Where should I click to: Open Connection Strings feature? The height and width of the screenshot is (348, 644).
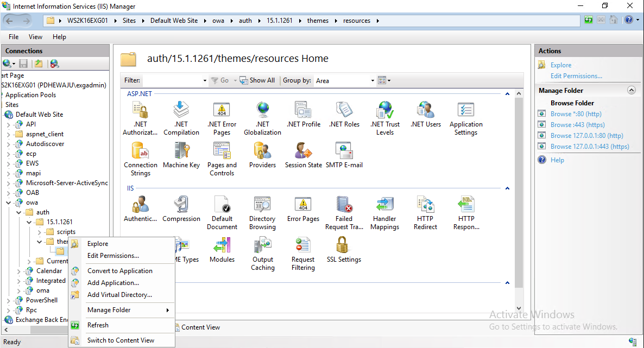pyautogui.click(x=141, y=159)
